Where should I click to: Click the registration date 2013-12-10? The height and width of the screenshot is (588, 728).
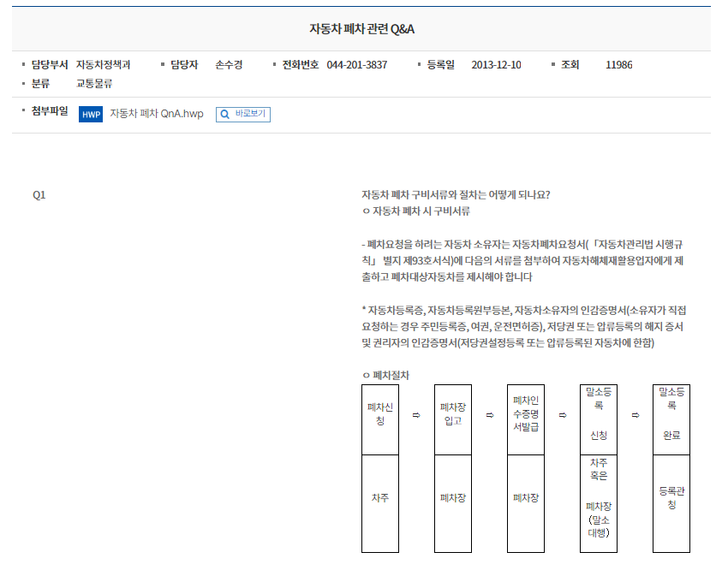pos(496,63)
